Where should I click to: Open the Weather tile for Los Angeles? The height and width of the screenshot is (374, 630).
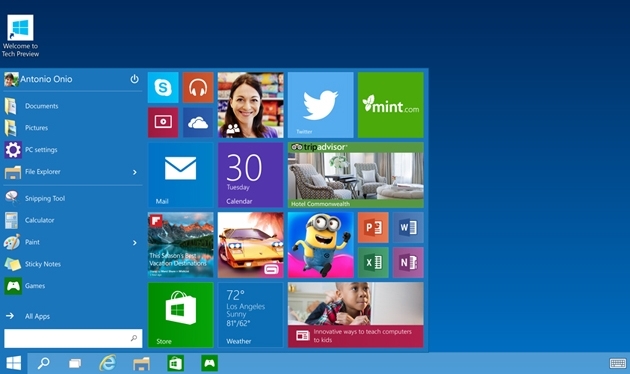(x=251, y=315)
